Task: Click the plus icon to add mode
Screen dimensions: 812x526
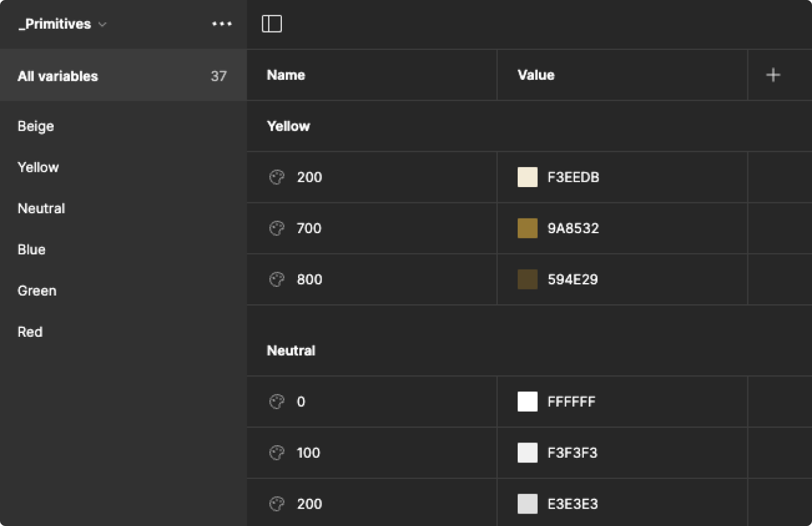Action: click(x=773, y=75)
